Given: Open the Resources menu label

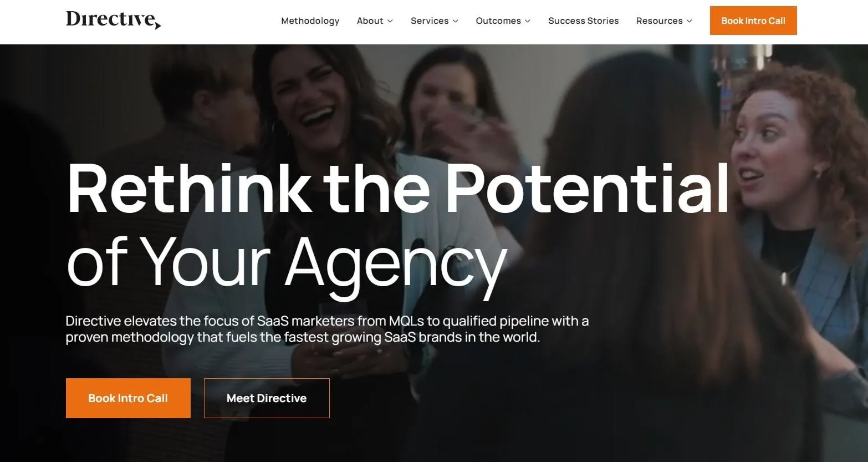Looking at the screenshot, I should coord(659,21).
